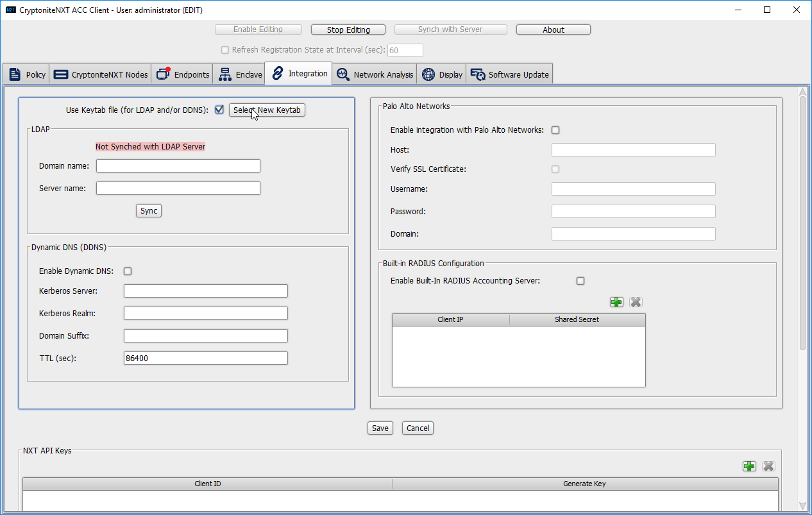Click the LDAP Domain name field
Viewport: 812px width, 515px height.
tap(178, 166)
